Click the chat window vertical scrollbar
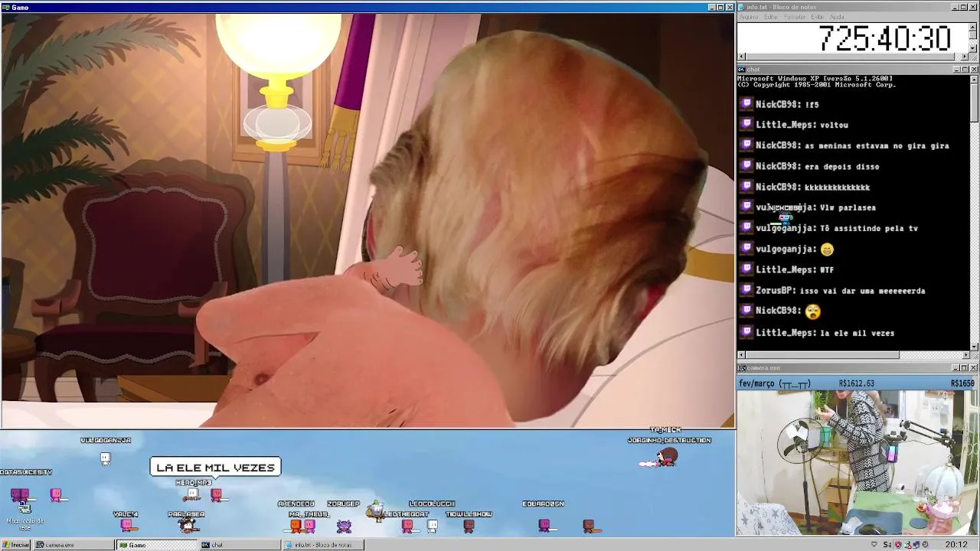The height and width of the screenshot is (551, 980). 973,213
